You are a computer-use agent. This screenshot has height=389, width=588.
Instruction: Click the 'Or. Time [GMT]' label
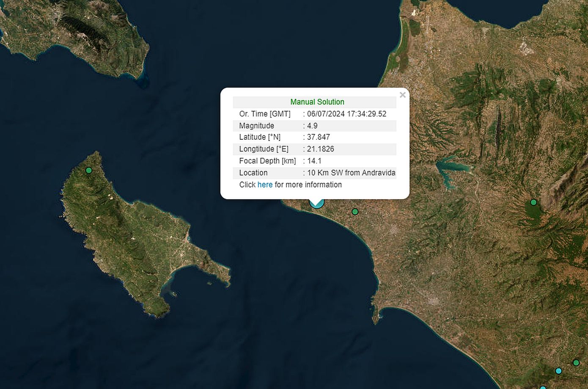coord(265,114)
